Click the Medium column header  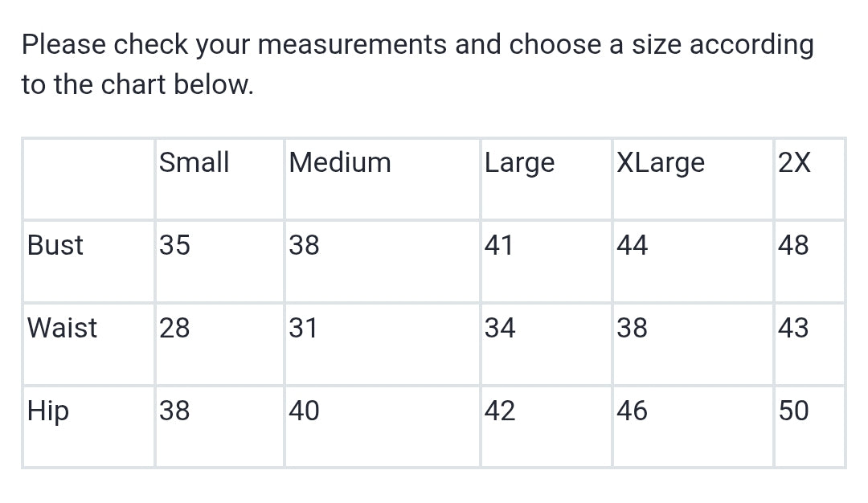(x=340, y=163)
